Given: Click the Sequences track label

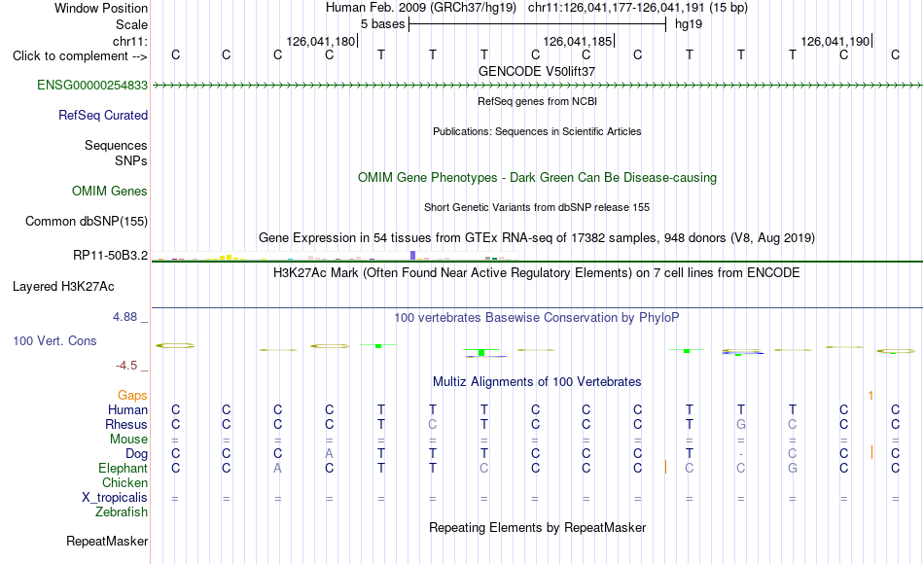Looking at the screenshot, I should coord(116,145).
